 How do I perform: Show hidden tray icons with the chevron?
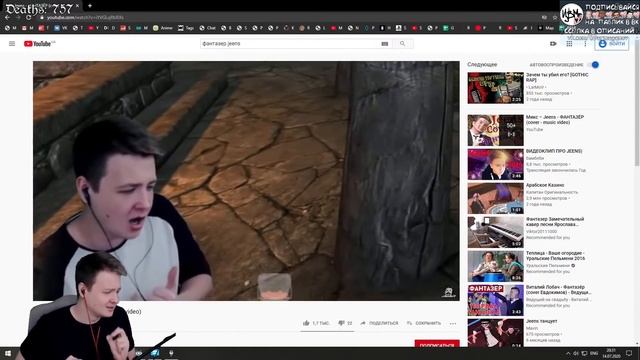click(568, 353)
